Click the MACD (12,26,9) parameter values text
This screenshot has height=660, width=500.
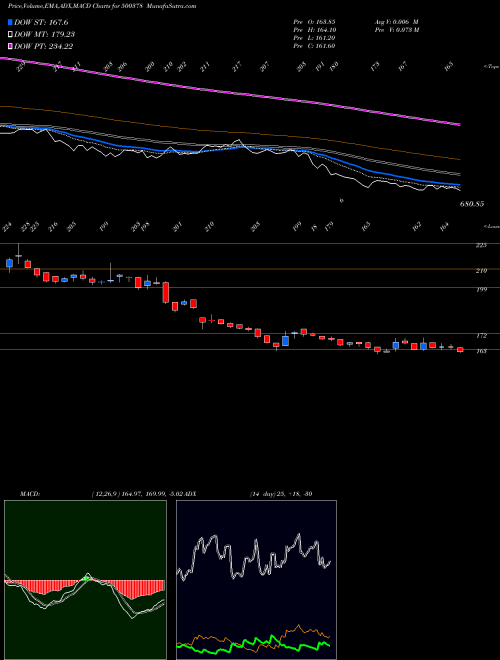click(140, 493)
